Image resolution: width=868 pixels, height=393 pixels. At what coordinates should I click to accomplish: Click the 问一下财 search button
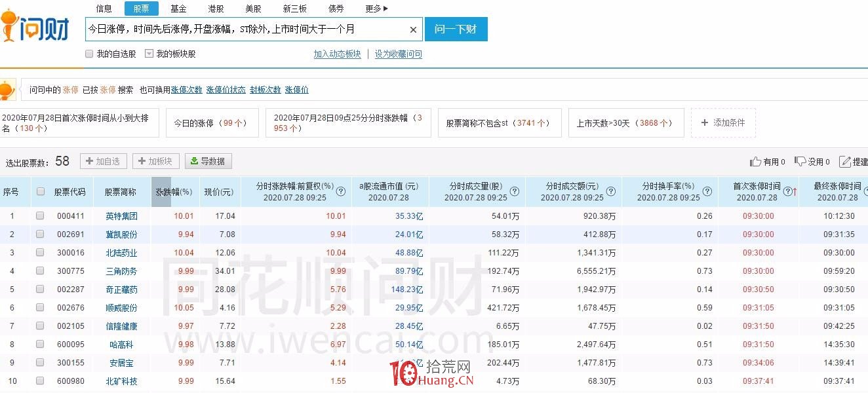456,29
